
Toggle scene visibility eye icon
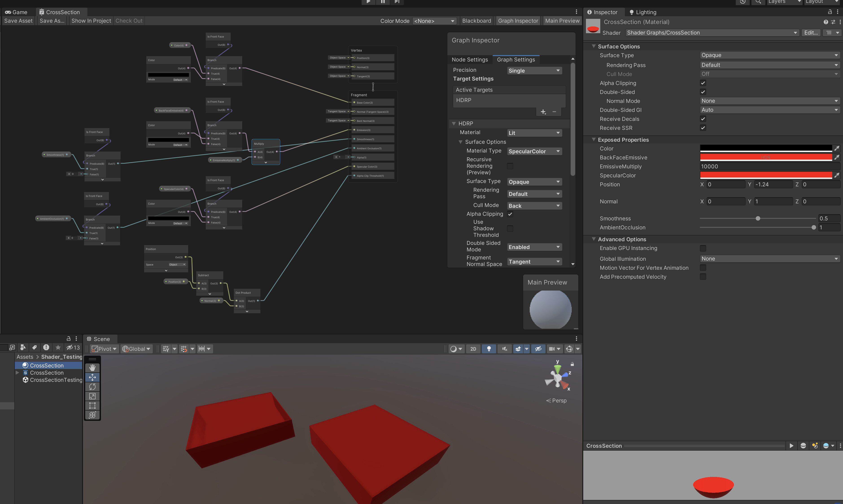click(538, 349)
